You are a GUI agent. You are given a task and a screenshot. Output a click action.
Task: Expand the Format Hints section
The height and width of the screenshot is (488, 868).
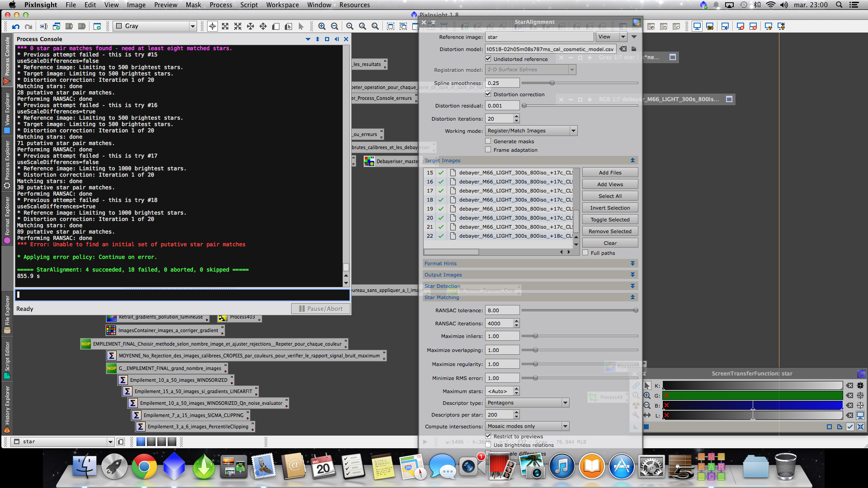click(x=632, y=263)
